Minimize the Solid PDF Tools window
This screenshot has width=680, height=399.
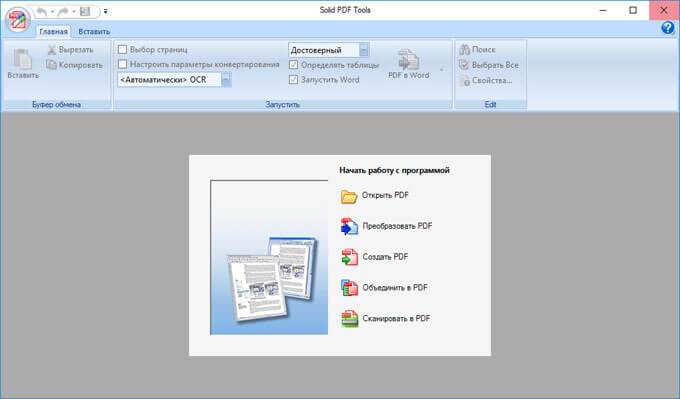point(603,10)
